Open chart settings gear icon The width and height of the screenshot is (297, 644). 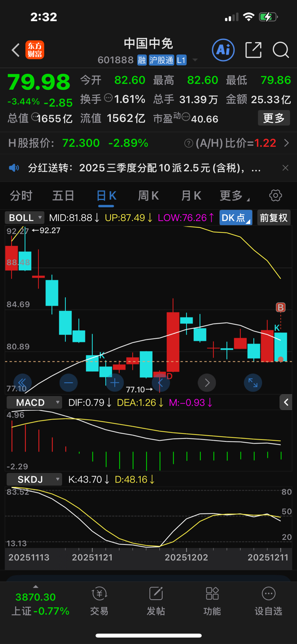tap(276, 196)
